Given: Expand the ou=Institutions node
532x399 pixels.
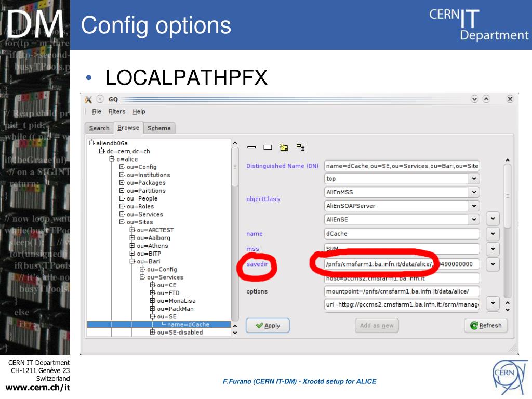Looking at the screenshot, I should click(x=122, y=175).
